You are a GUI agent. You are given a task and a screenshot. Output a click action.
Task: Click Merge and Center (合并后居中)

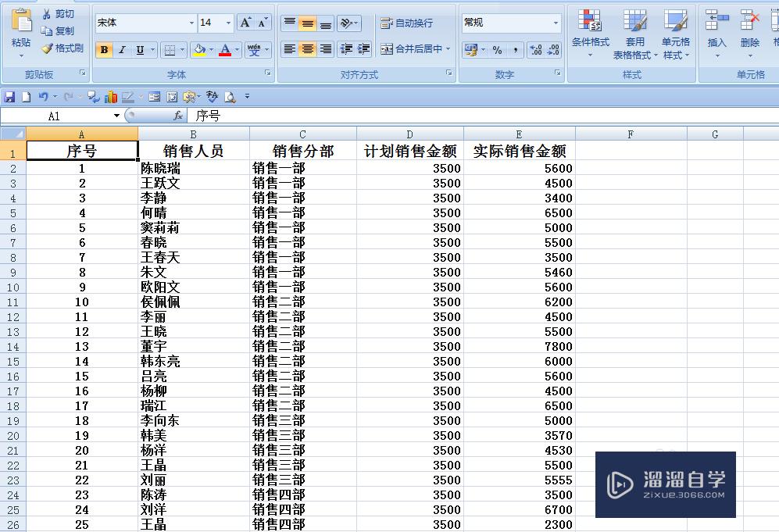point(411,48)
